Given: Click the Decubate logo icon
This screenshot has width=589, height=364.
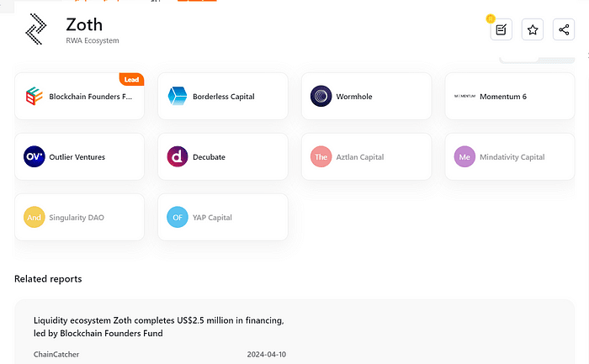Looking at the screenshot, I should (x=178, y=157).
